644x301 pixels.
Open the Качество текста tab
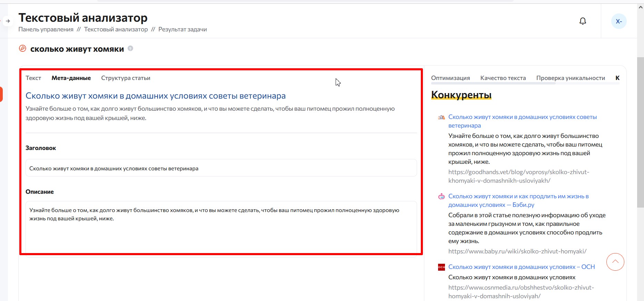point(503,78)
